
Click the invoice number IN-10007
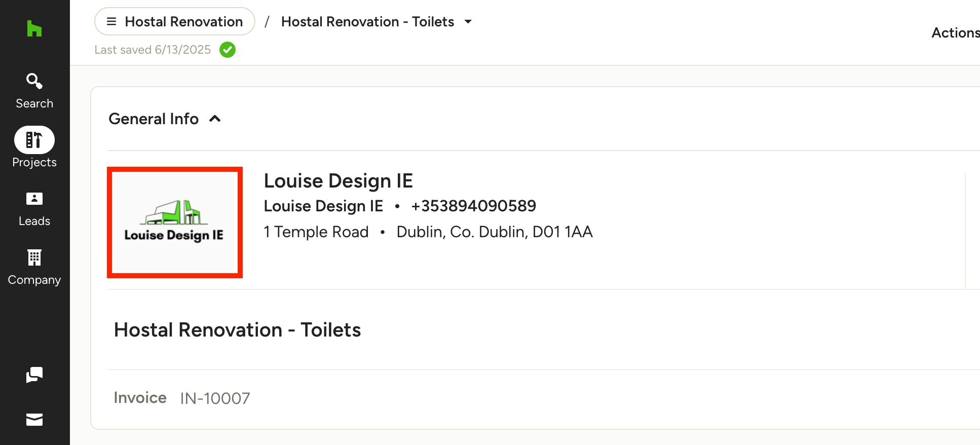tap(215, 398)
